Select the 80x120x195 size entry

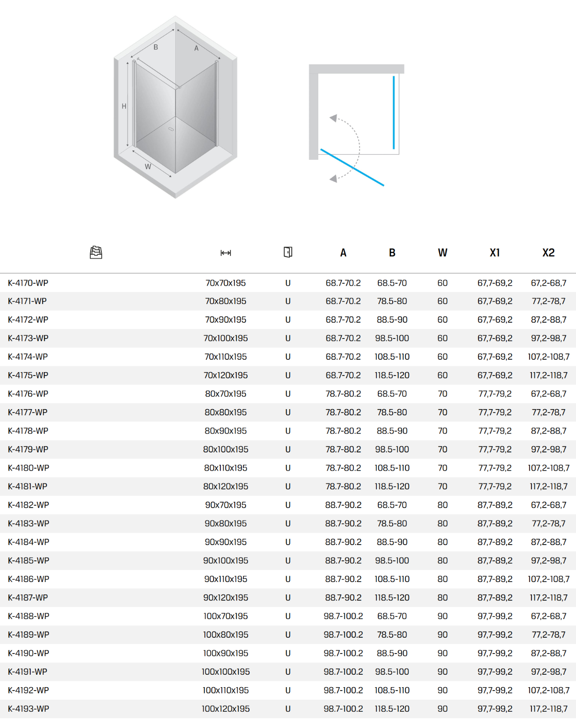[226, 486]
